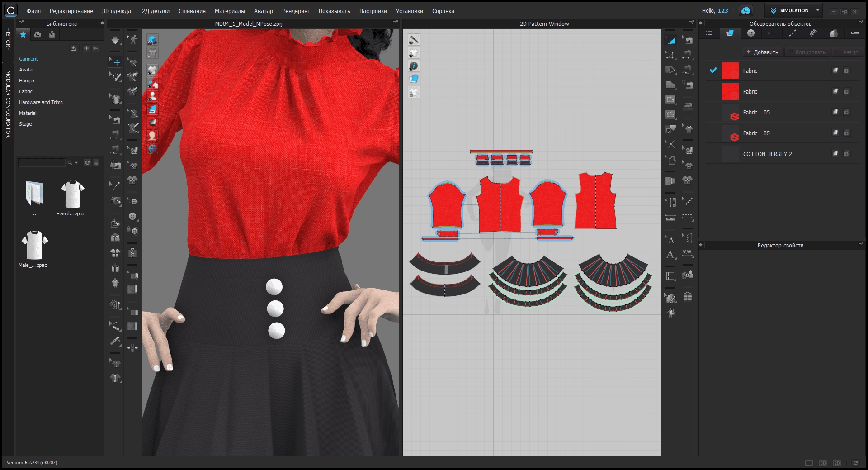Image resolution: width=868 pixels, height=470 pixels.
Task: Choose the Puckering wavy-line tool
Action: (688, 253)
